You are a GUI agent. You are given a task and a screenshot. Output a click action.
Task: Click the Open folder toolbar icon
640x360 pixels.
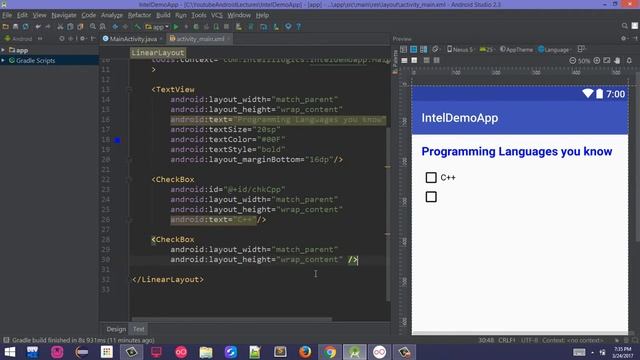pos(5,27)
